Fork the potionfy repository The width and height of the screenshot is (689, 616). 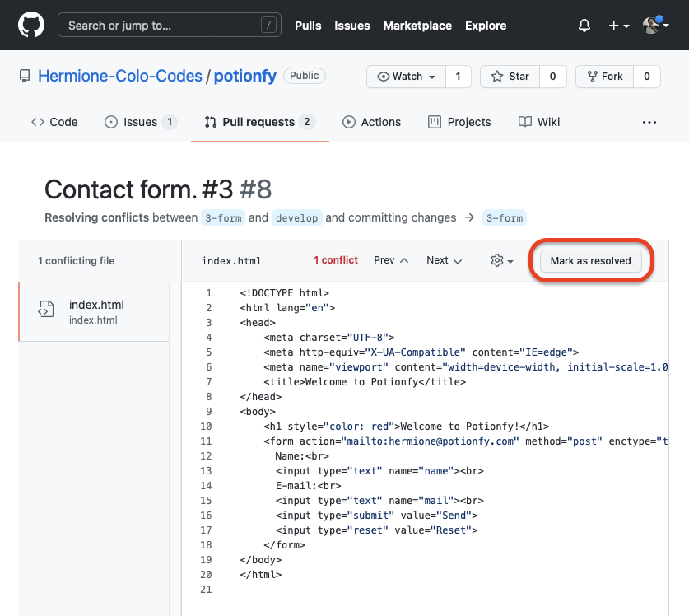click(604, 77)
